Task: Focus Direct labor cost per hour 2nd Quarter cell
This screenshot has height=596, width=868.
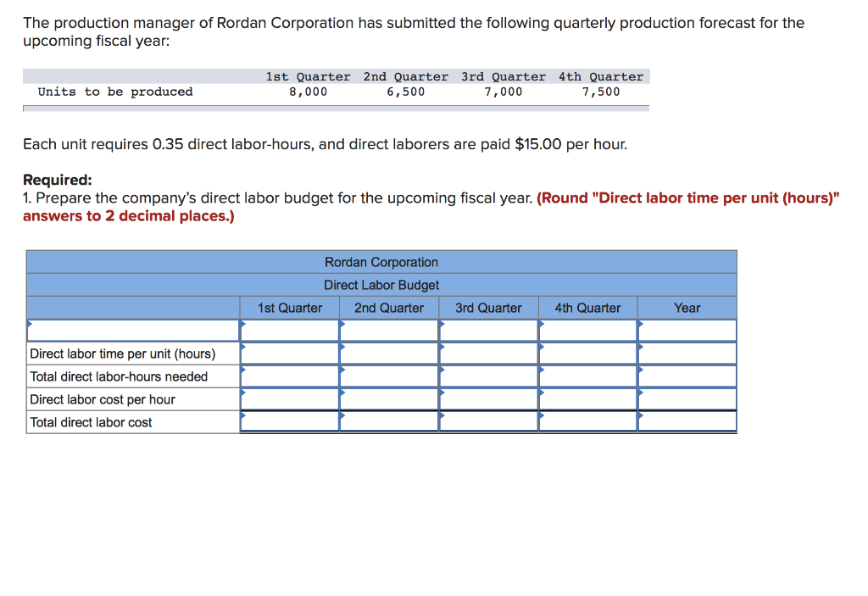Action: click(389, 399)
